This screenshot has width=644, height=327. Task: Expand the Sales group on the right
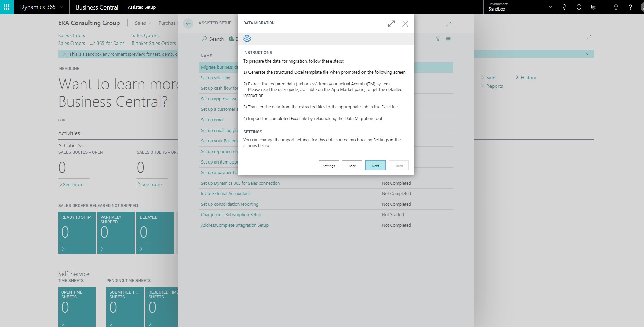[489, 78]
